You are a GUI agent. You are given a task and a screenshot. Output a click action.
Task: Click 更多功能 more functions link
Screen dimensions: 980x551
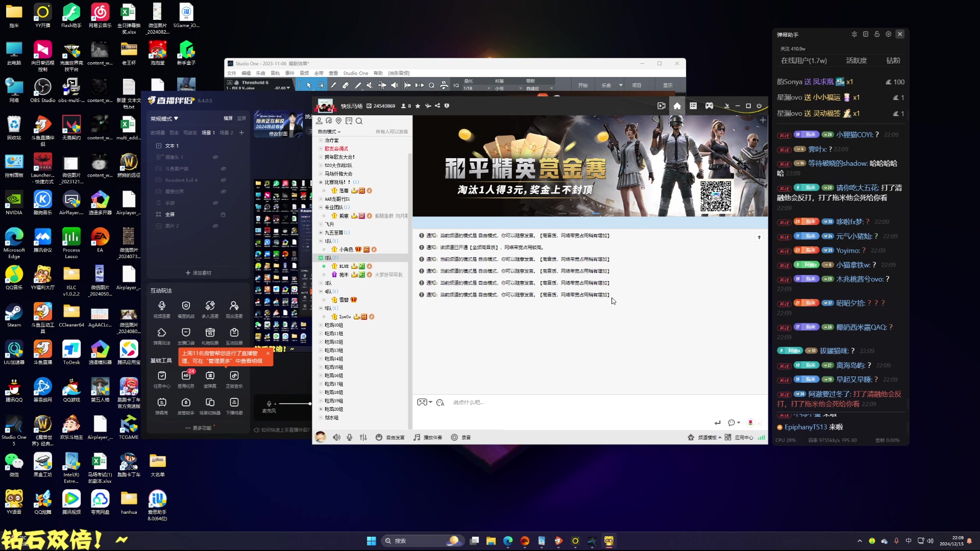[x=199, y=428]
